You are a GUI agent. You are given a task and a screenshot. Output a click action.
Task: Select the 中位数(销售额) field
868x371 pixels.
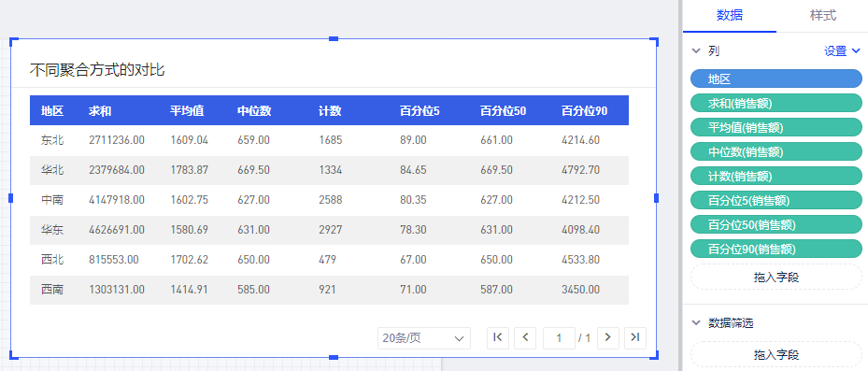(x=776, y=151)
